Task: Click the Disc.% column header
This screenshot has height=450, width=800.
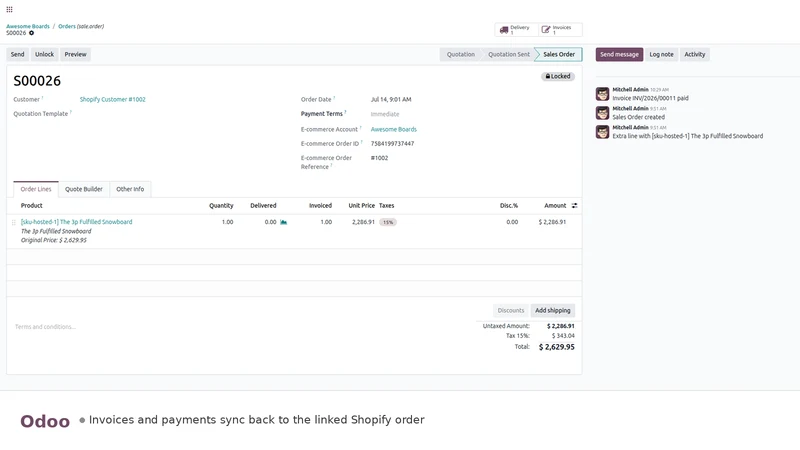Action: pyautogui.click(x=509, y=206)
